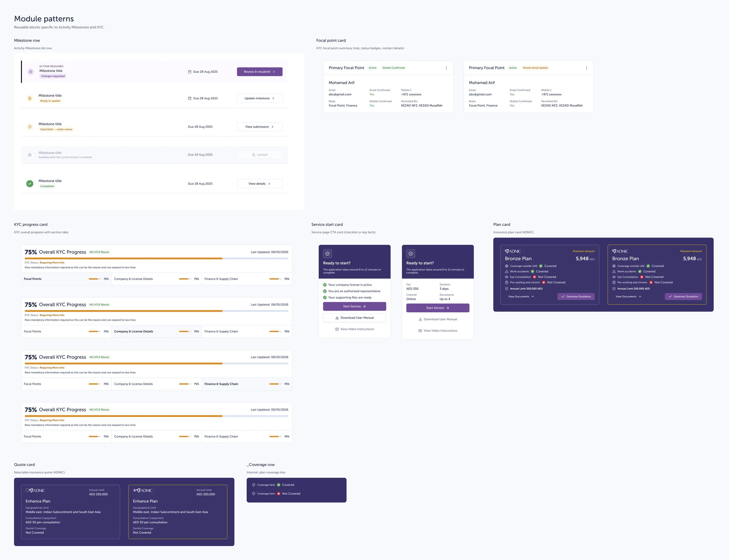This screenshot has height=560, width=729.
Task: Click the red Not Covered X beside Eye Consultation, plain card
Action: [x=534, y=277]
